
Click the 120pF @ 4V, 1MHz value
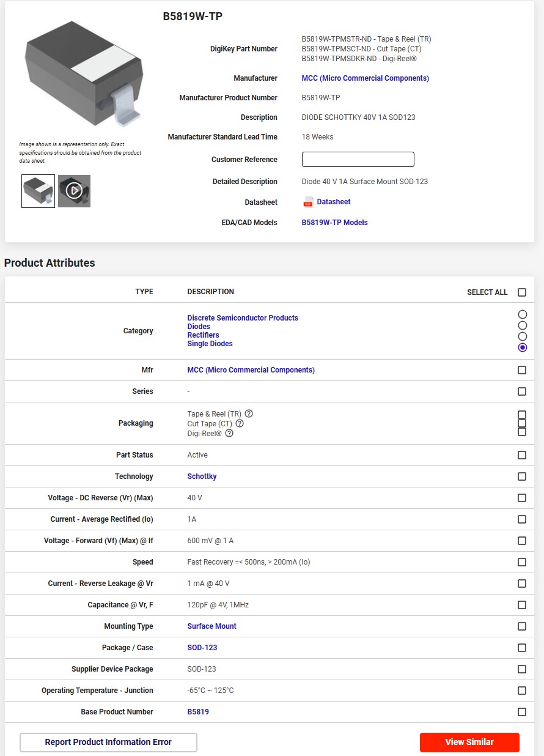[x=218, y=605]
